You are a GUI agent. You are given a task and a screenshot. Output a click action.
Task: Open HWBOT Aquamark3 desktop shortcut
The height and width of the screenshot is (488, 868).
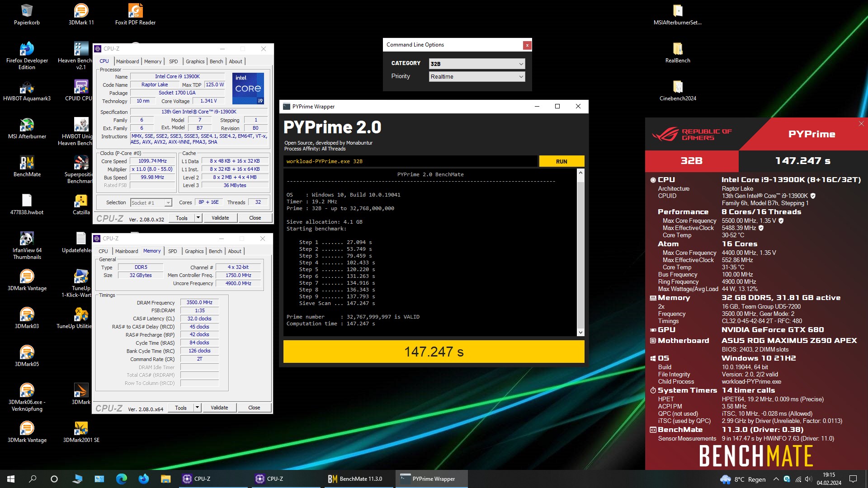[x=27, y=90]
